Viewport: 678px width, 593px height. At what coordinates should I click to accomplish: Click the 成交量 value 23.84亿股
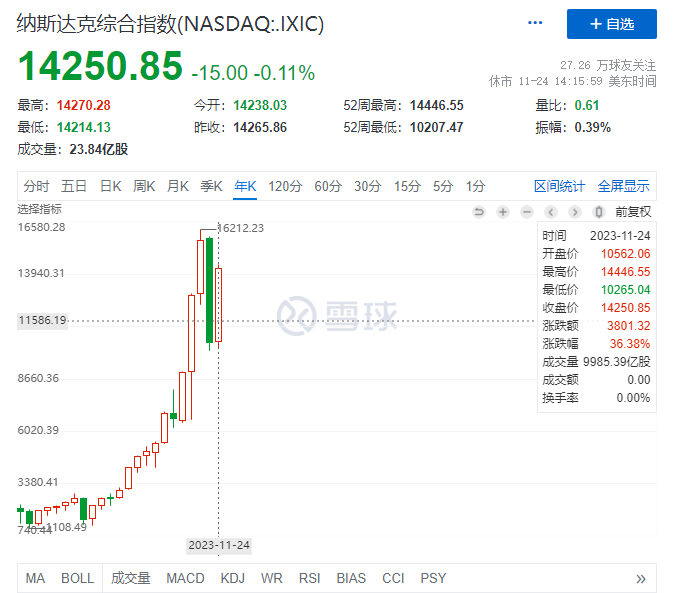tap(99, 150)
